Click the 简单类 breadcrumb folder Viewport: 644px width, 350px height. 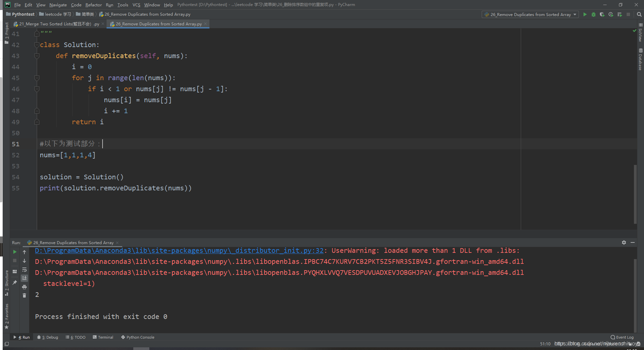tap(85, 14)
